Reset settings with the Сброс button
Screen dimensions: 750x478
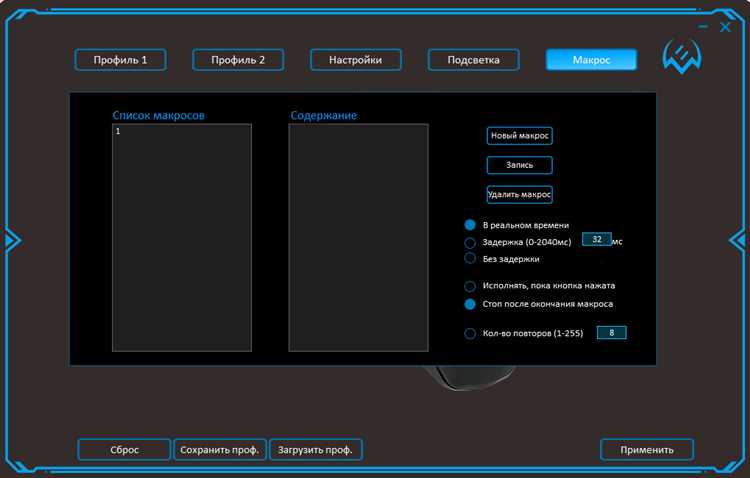[x=124, y=450]
